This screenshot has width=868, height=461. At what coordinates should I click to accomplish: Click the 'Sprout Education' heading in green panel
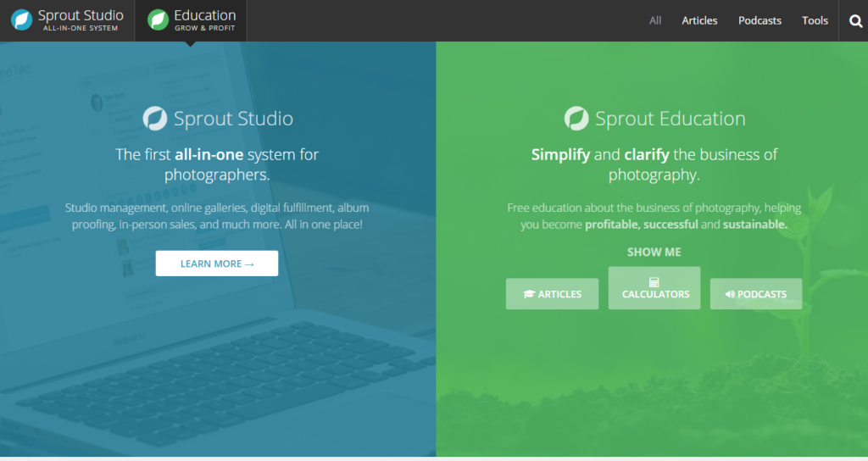(x=670, y=119)
